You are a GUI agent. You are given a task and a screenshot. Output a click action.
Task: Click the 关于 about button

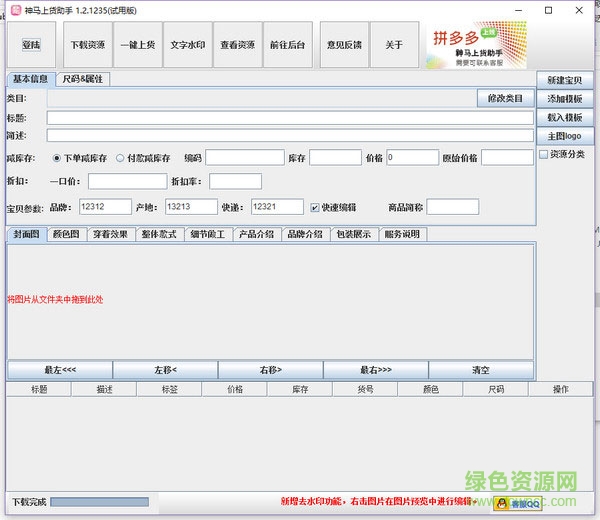pos(395,45)
